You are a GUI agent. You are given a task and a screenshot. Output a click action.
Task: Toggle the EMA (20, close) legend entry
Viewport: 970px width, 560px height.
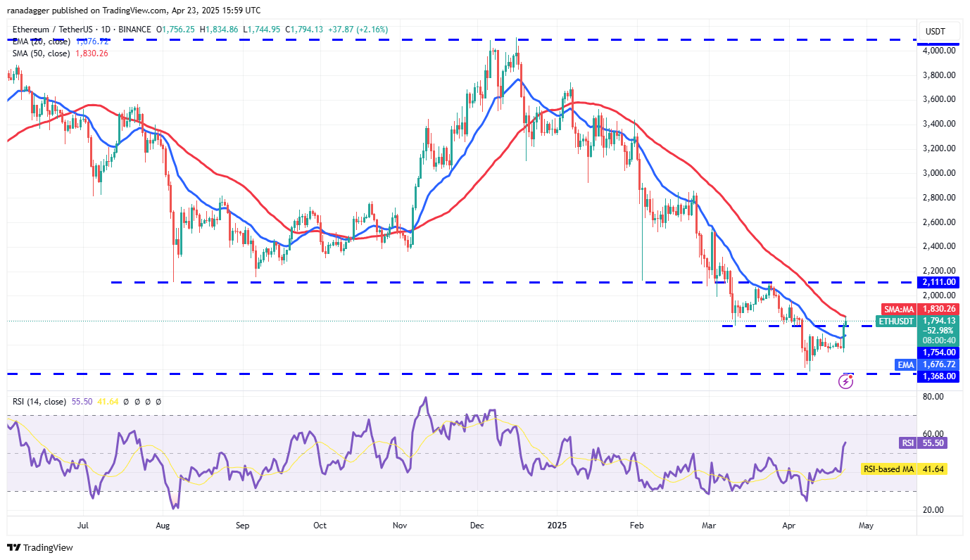click(41, 41)
